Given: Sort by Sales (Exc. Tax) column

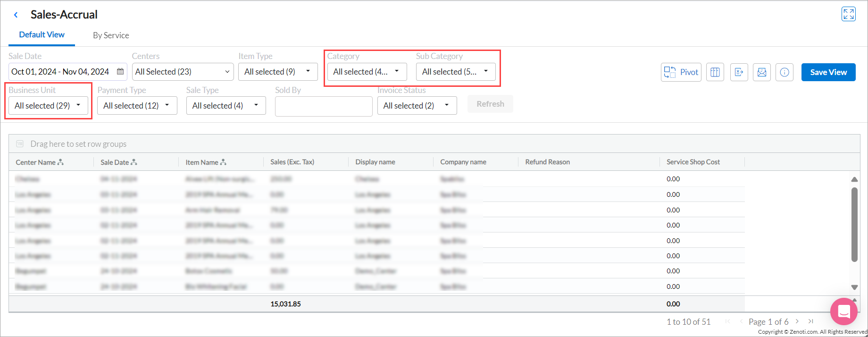Looking at the screenshot, I should tap(292, 162).
